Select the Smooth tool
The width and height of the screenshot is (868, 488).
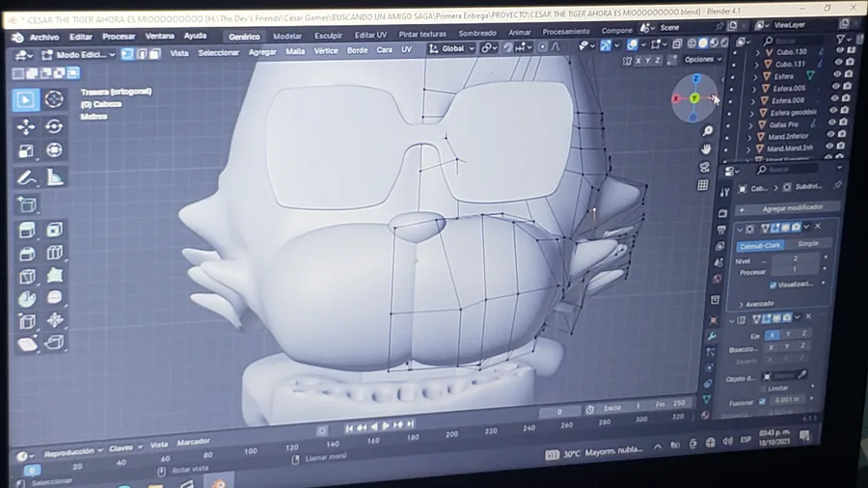[55, 297]
